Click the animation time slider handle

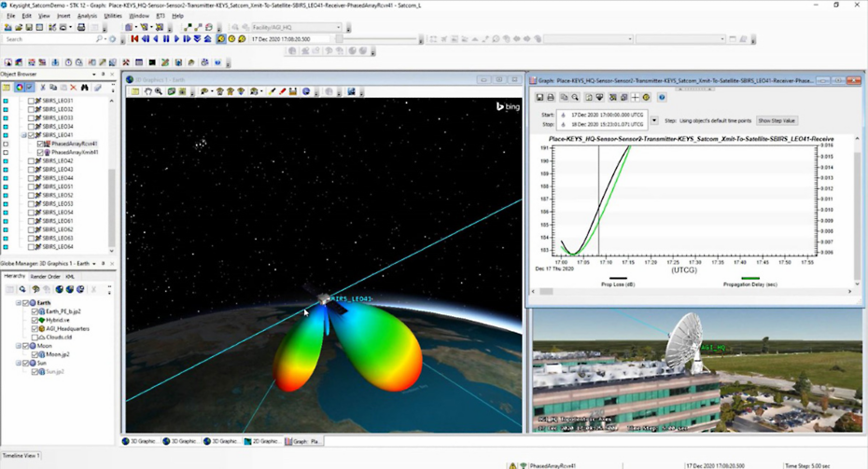click(x=339, y=39)
